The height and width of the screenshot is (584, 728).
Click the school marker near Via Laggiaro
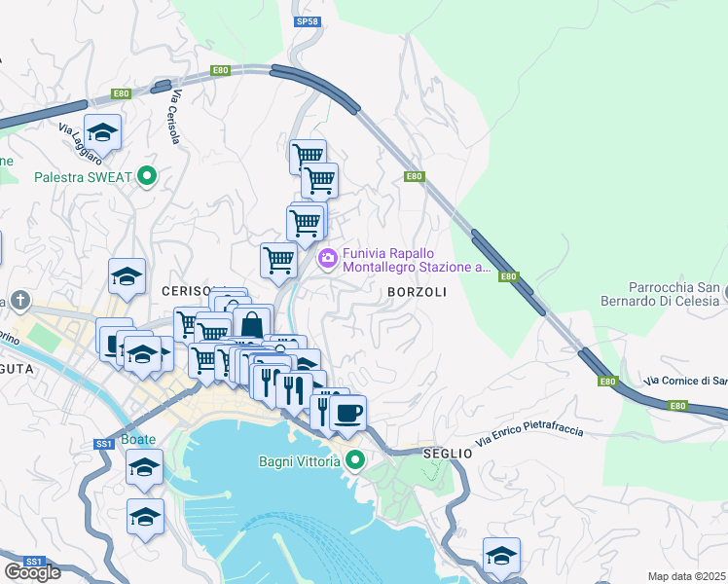click(102, 133)
